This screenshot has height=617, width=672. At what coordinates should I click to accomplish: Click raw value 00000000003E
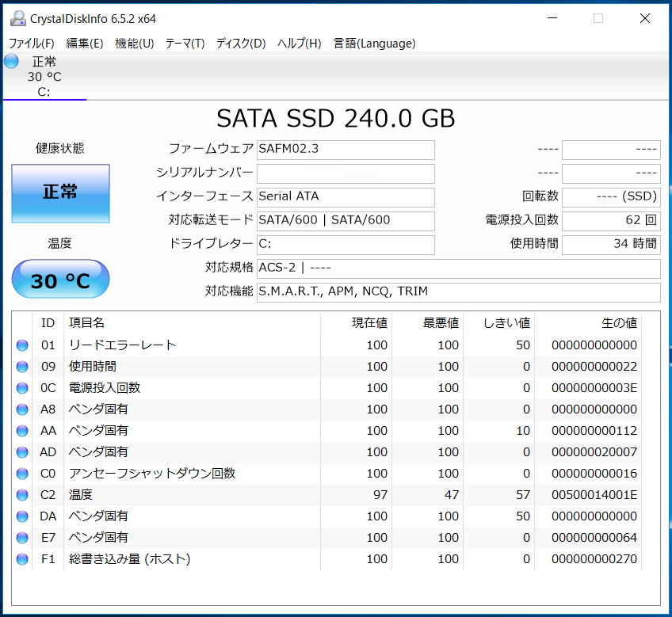(x=594, y=388)
